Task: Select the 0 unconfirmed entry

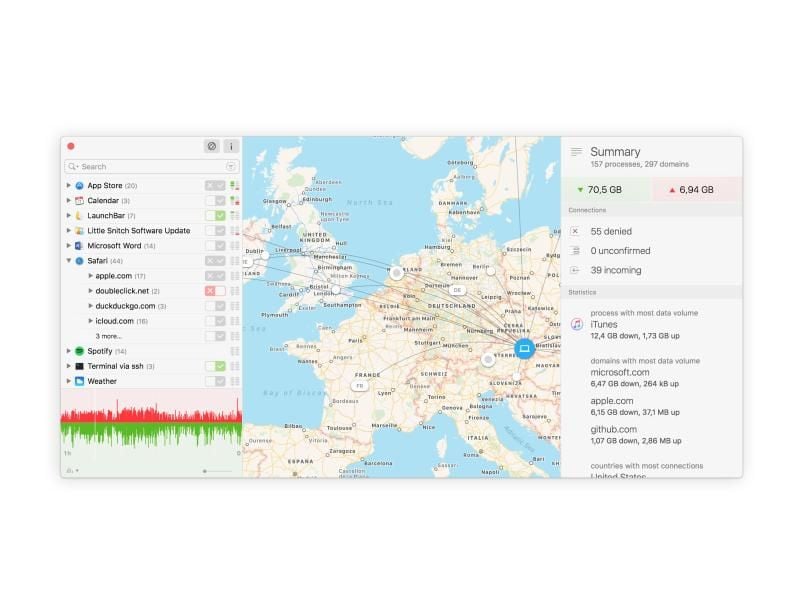Action: 620,251
